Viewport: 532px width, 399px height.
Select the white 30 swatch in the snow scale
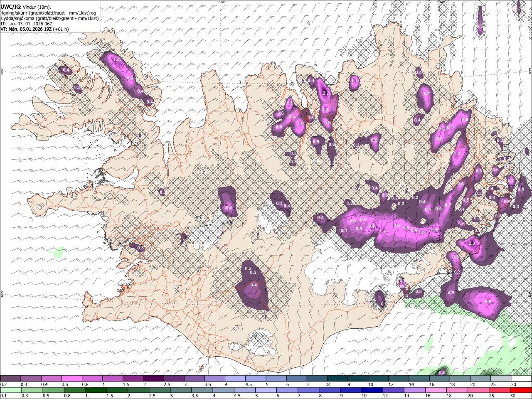click(521, 379)
